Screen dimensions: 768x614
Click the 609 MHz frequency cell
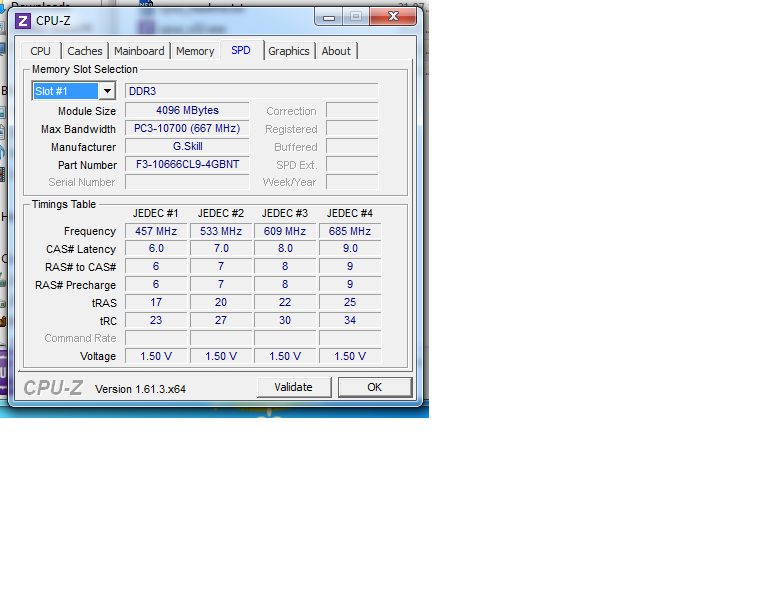pyautogui.click(x=285, y=231)
